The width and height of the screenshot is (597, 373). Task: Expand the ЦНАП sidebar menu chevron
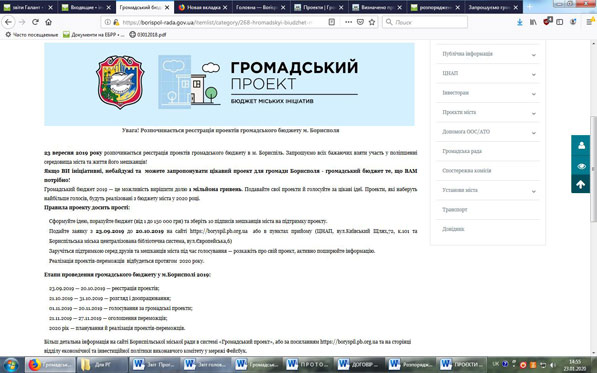533,74
